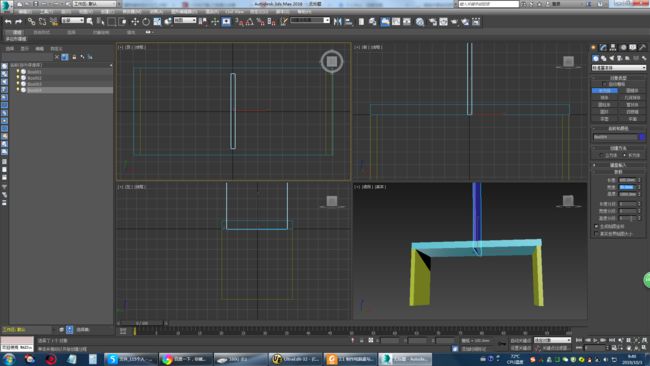The image size is (650, 366).
Task: Play the animation
Action: (x=595, y=340)
